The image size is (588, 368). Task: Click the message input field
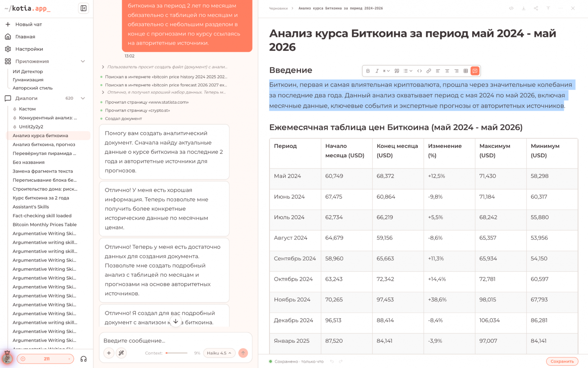pyautogui.click(x=176, y=340)
